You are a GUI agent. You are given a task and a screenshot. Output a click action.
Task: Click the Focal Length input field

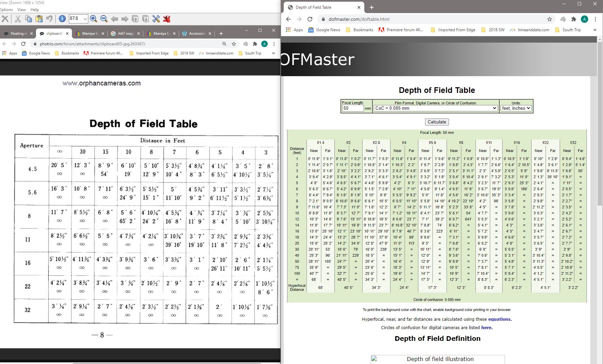click(353, 108)
